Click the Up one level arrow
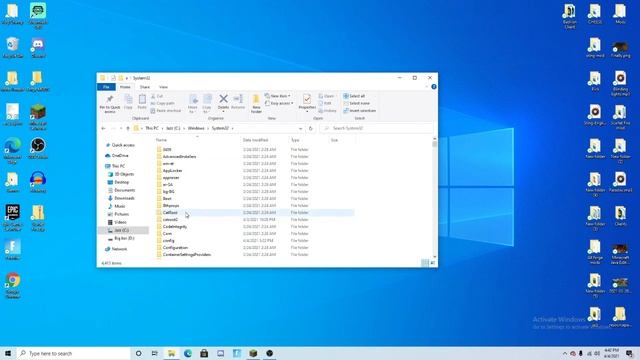 coord(128,128)
